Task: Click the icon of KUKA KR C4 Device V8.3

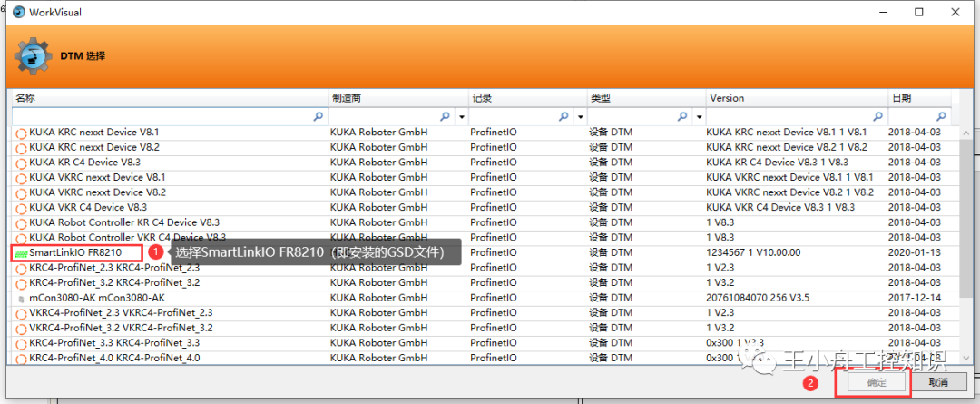Action: tap(21, 163)
